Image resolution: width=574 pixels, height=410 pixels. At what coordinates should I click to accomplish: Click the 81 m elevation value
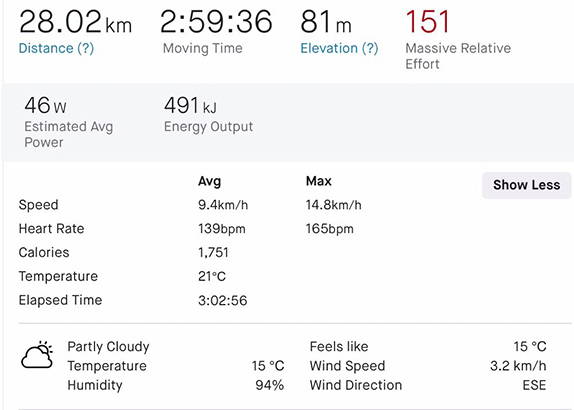[x=326, y=22]
